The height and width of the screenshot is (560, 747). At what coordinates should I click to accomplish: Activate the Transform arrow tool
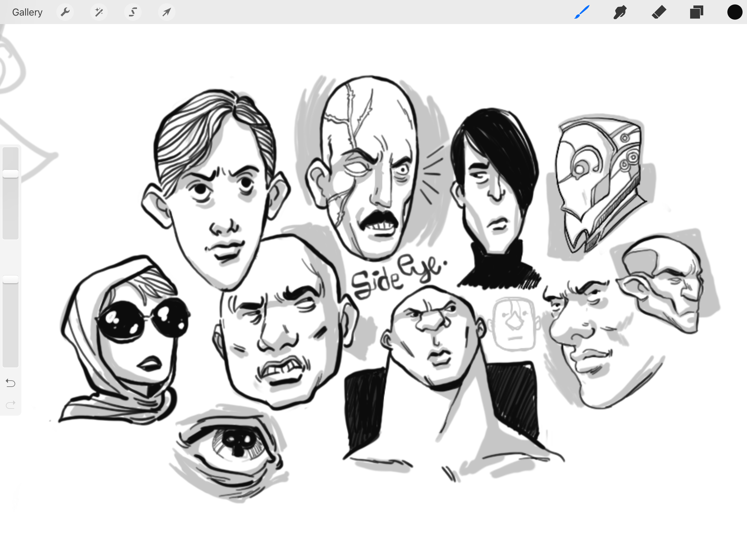(167, 12)
